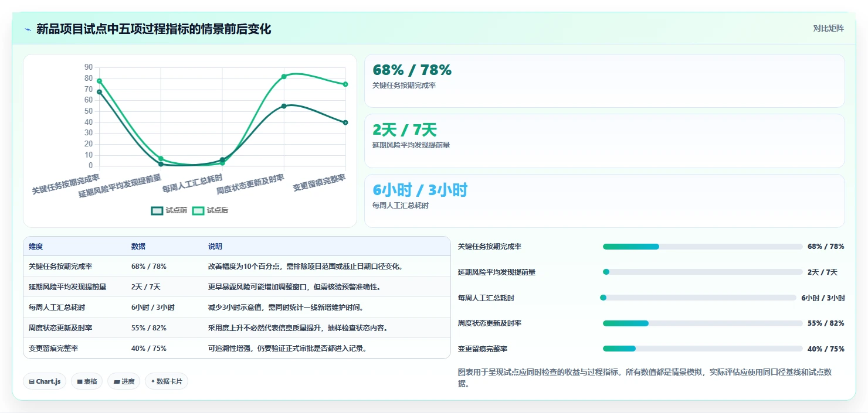Click the 进度 chip icon
The height and width of the screenshot is (413, 868).
(x=117, y=381)
